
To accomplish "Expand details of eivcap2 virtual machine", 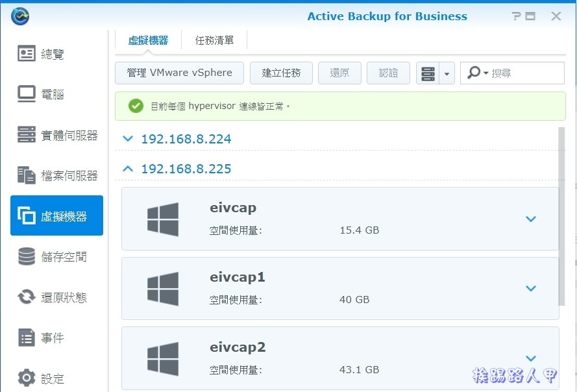I will click(531, 358).
